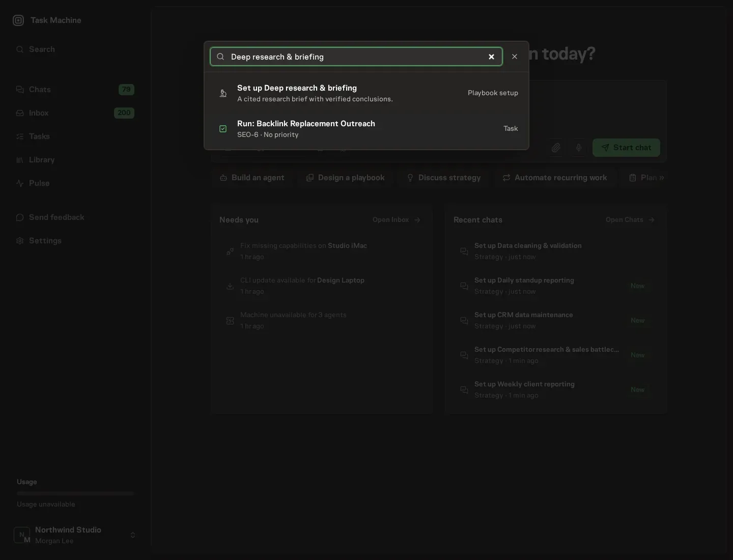
Task: Click the Pulse activity icon in sidebar
Action: 20,183
